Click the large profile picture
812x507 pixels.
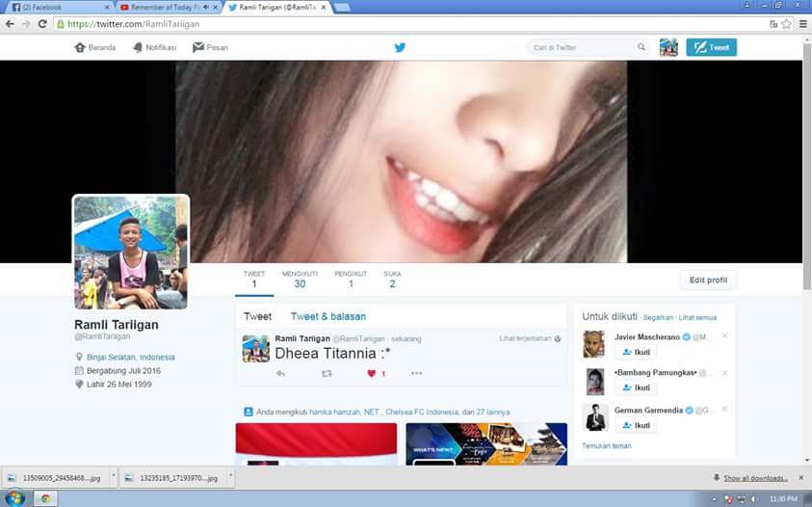tap(131, 252)
